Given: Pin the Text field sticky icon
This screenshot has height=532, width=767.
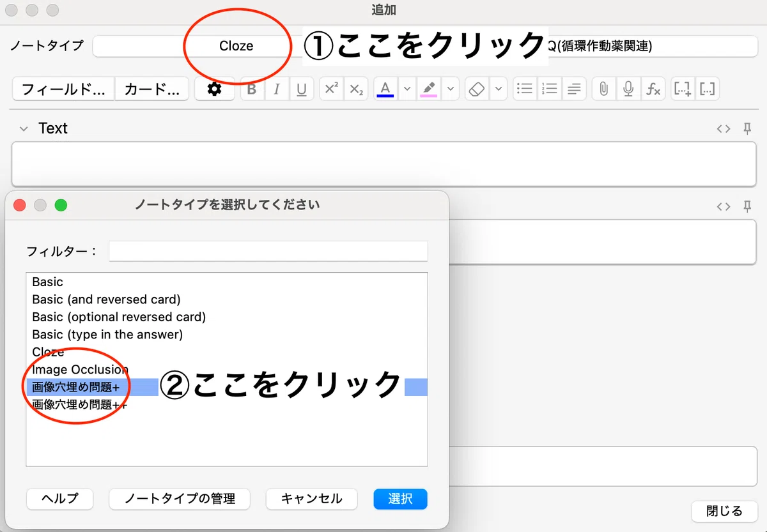Looking at the screenshot, I should coord(747,129).
